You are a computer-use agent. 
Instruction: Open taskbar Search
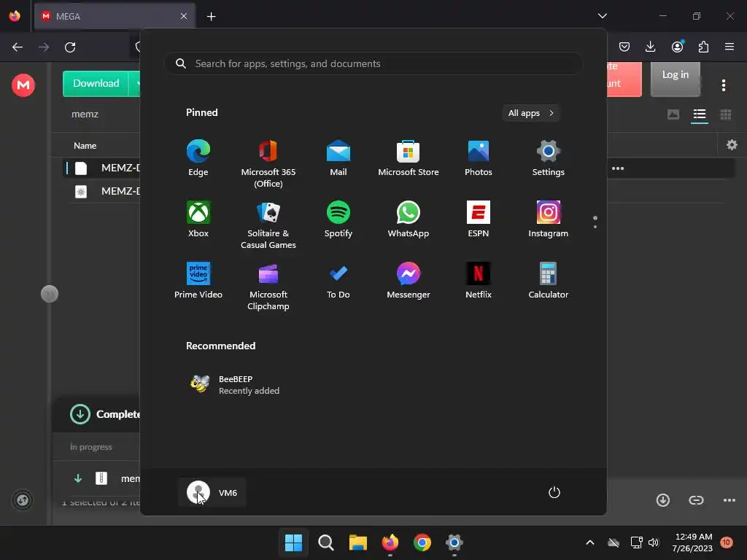click(326, 542)
